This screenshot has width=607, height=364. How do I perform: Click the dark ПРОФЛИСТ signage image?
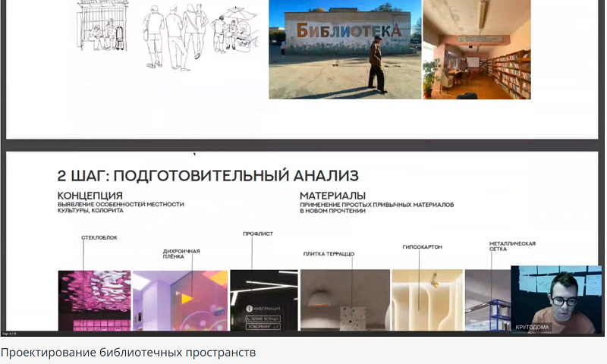(x=263, y=300)
